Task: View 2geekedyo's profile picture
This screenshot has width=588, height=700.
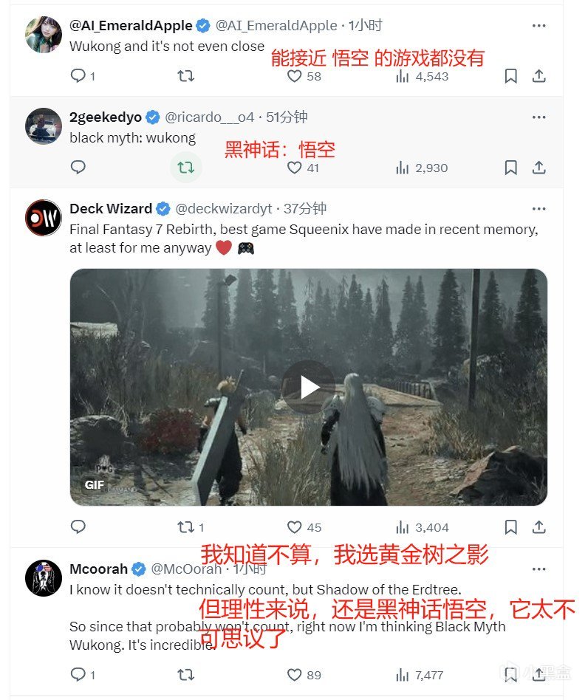Action: tap(44, 126)
